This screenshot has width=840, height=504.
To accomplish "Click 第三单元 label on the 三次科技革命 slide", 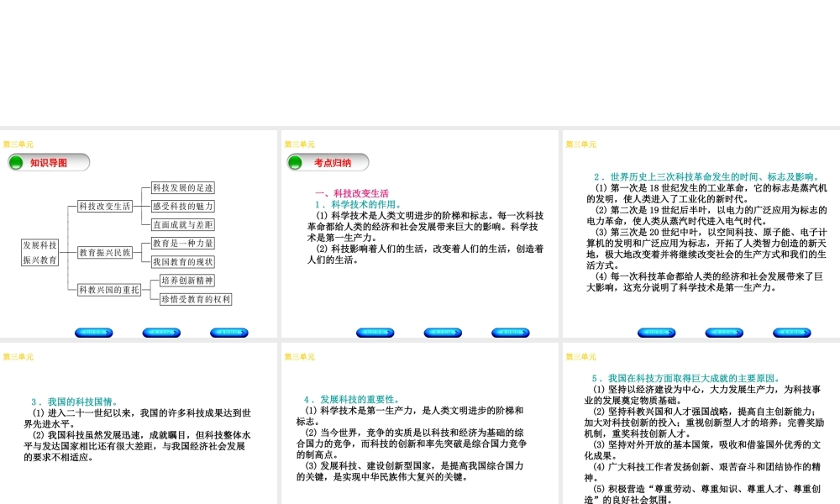I will (x=580, y=144).
